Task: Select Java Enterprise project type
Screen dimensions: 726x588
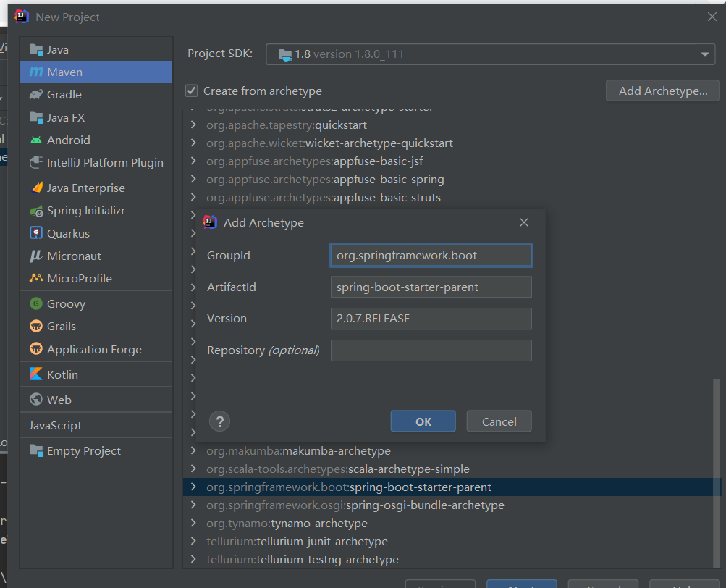Action: [x=96, y=188]
